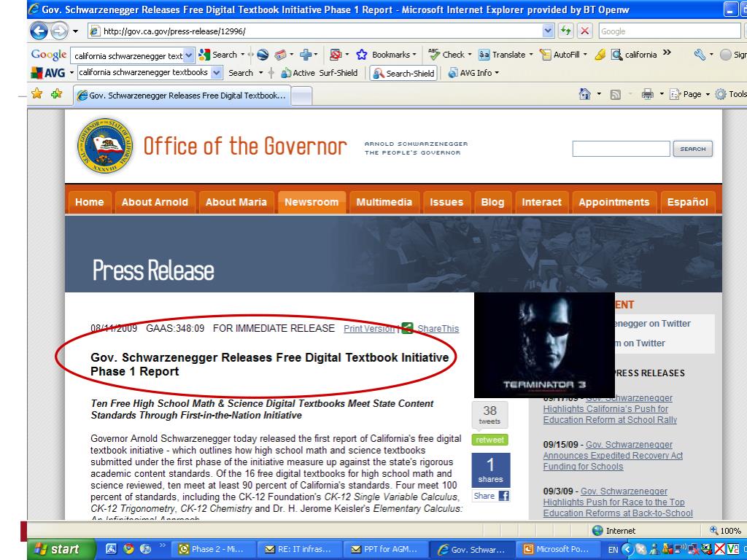Click the Internet security zone indicator

coord(614,531)
